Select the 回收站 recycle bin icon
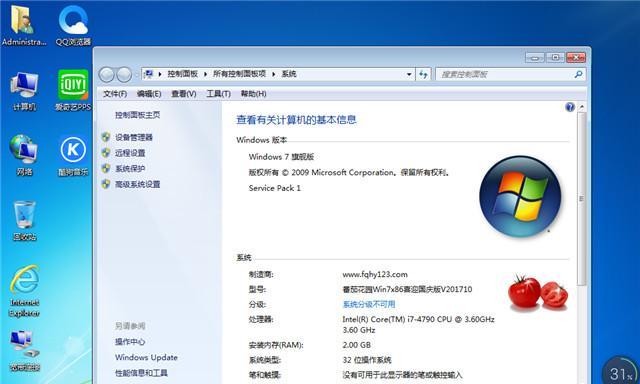Image resolution: width=640 pixels, height=384 pixels. (x=24, y=220)
